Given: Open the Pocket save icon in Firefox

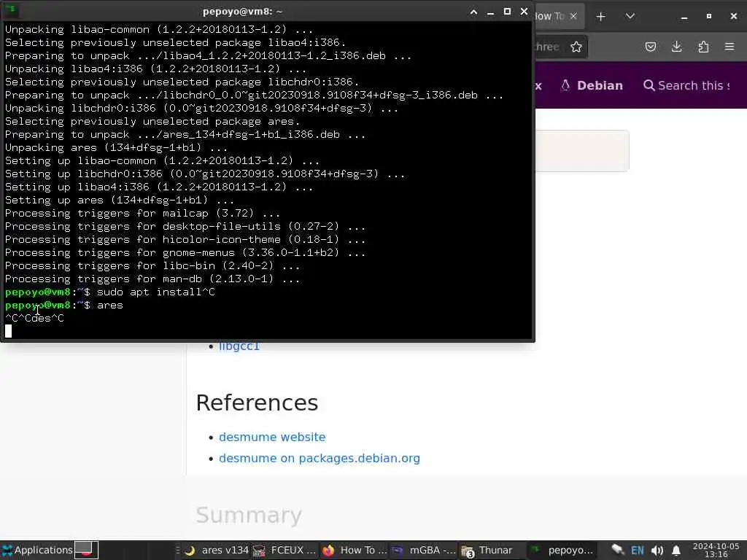Looking at the screenshot, I should click(x=650, y=47).
